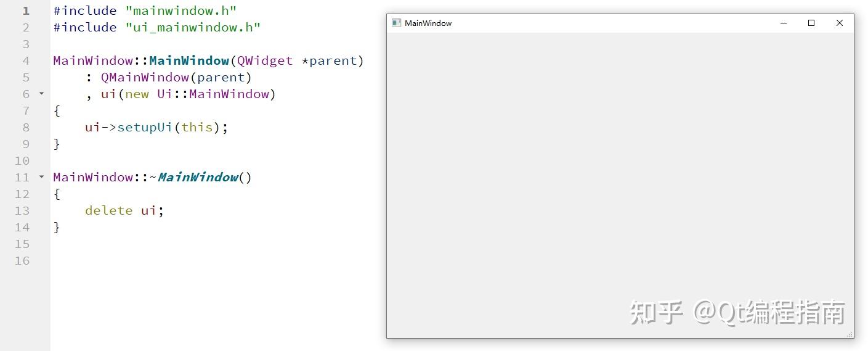
Task: Select line number 16 in the gutter
Action: point(22,260)
